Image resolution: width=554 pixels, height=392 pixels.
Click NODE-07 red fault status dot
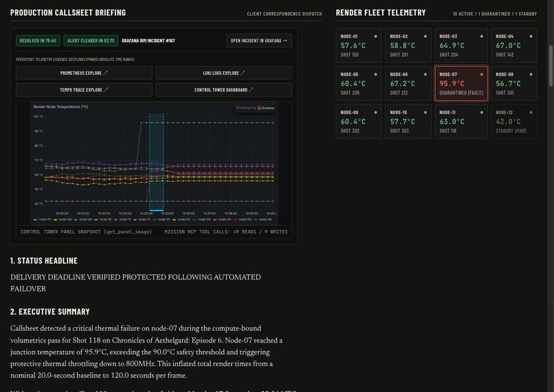(482, 74)
